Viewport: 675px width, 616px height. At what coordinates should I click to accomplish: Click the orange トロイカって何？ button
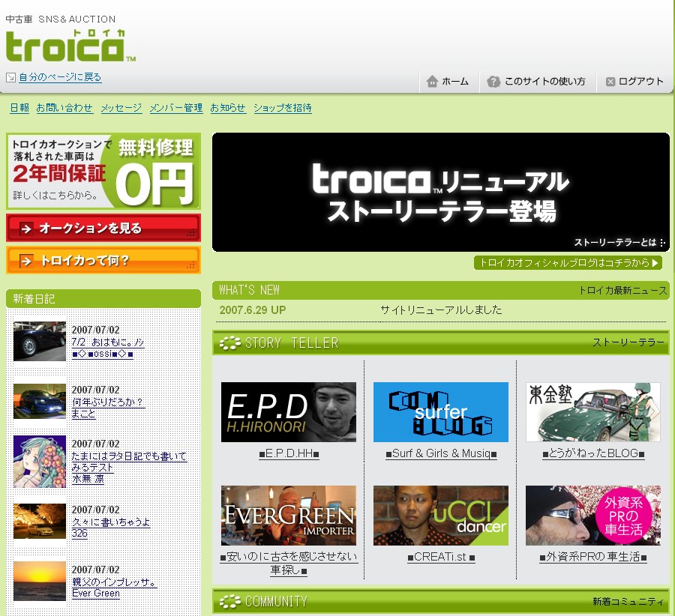[x=103, y=260]
